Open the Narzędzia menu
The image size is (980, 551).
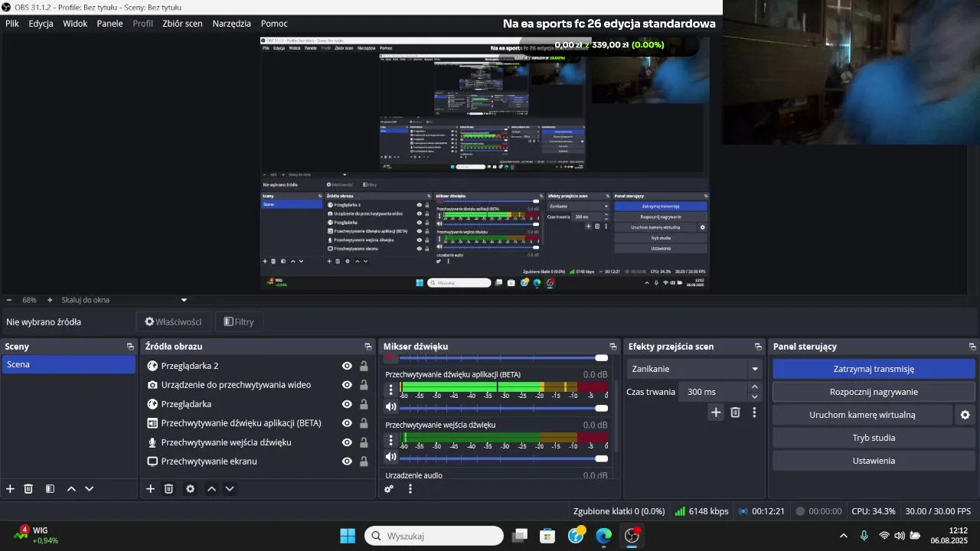(x=232, y=24)
